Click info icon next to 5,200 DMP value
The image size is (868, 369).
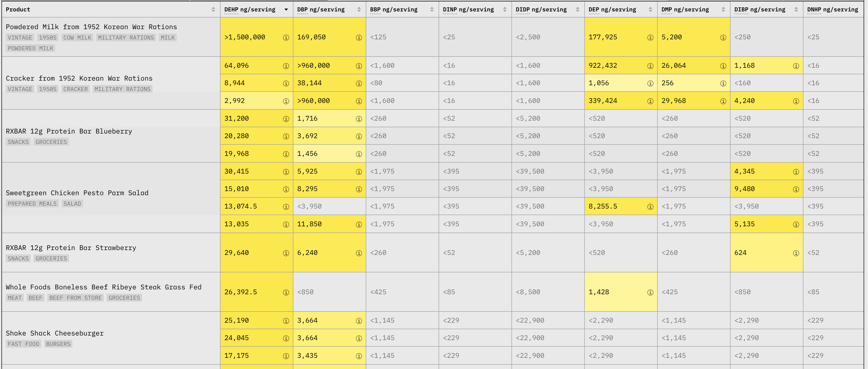[x=723, y=38]
